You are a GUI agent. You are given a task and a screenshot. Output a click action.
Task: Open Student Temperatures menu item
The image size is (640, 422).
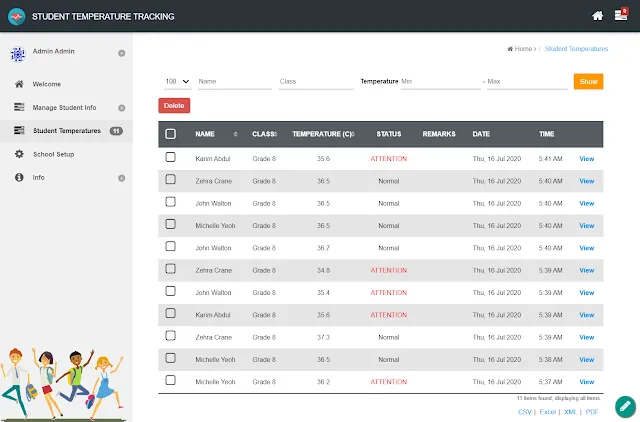click(67, 131)
